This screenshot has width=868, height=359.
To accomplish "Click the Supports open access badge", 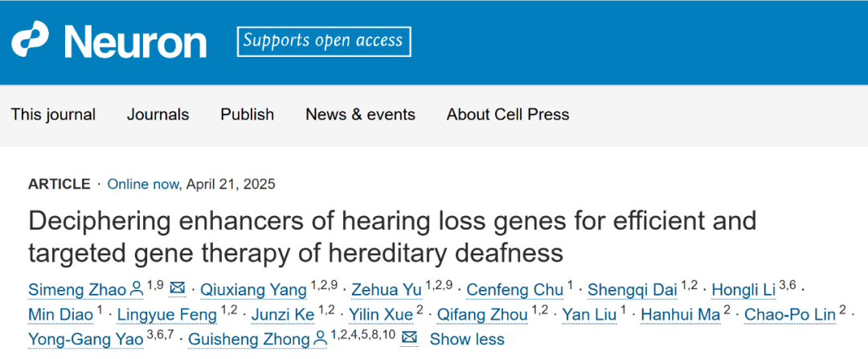I will (324, 41).
